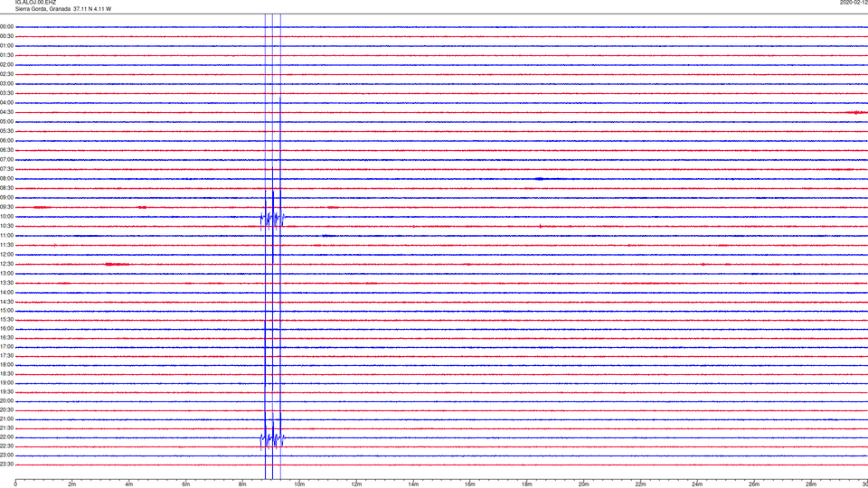The width and height of the screenshot is (868, 488).
Task: Select the 13:00 trace label
Action: coord(6,273)
